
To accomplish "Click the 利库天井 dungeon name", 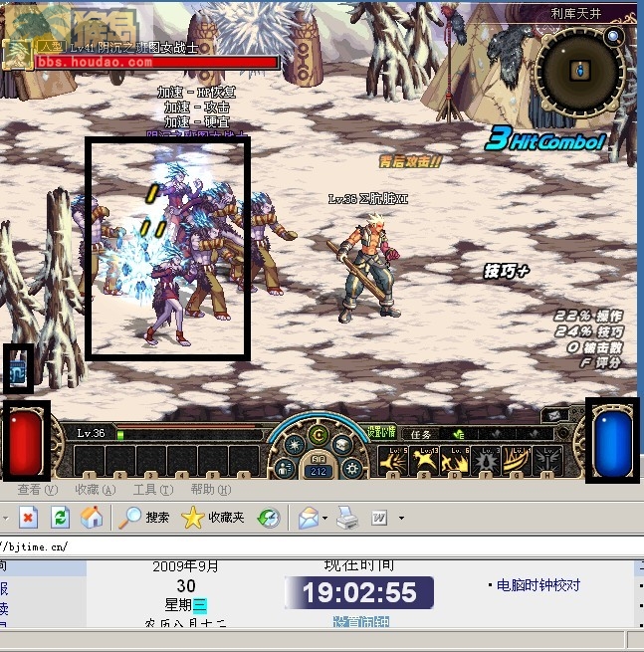I will pos(576,14).
